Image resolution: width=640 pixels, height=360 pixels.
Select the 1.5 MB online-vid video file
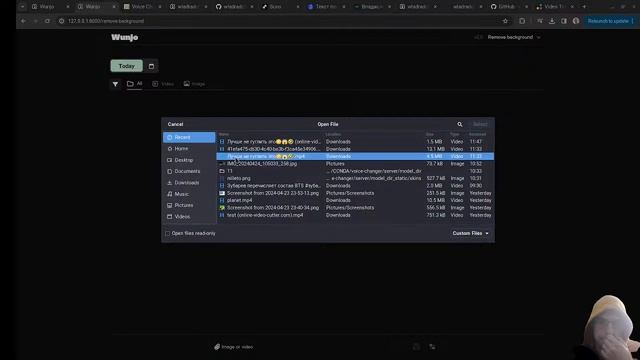355,142
